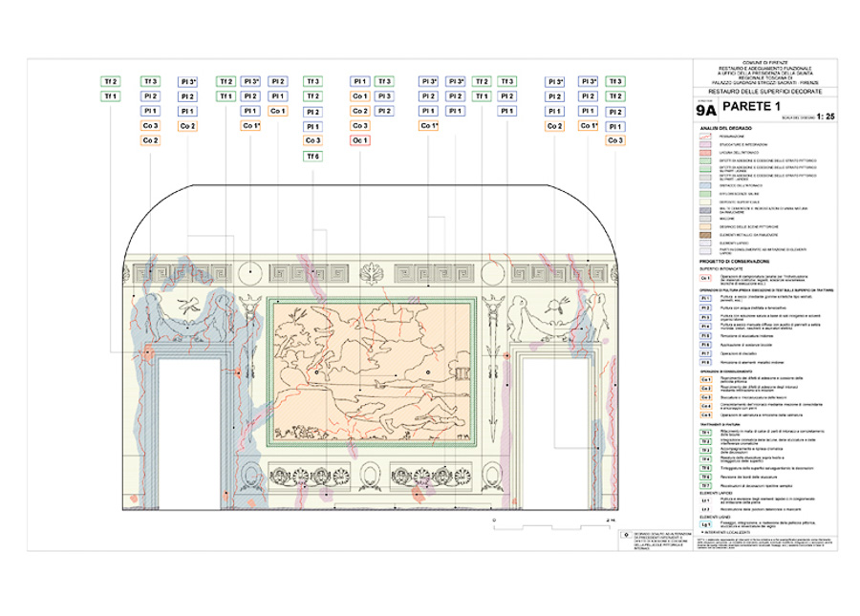Screen dimensions: 860x616
Task: Select the Efflorescenze saline green swatch
Action: click(705, 194)
